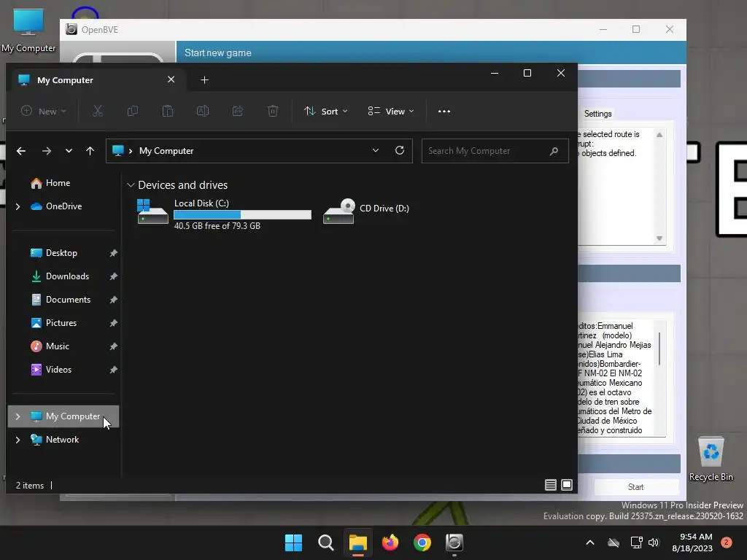Show hidden tray icons chevron
747x560 pixels.
[x=589, y=542]
